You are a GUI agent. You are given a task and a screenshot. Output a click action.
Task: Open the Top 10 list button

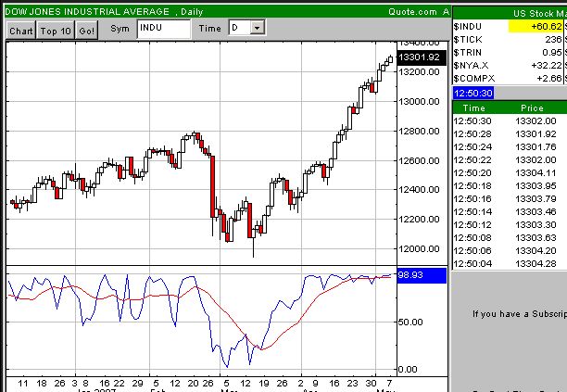coord(56,32)
